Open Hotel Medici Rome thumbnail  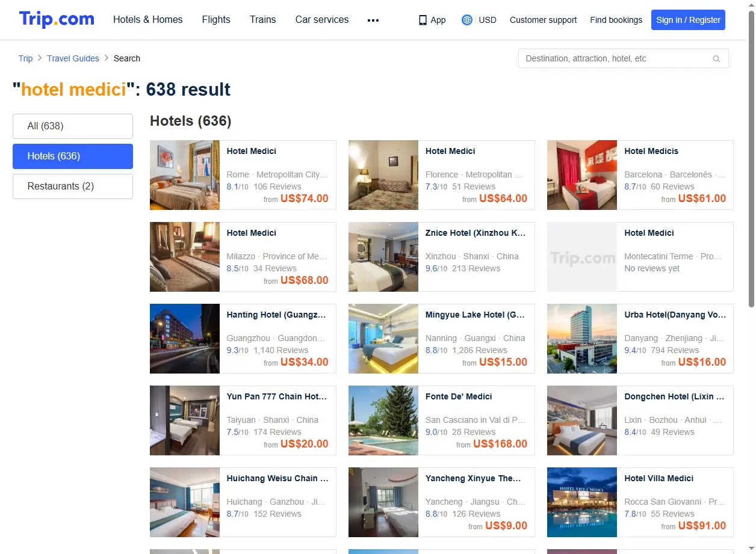pyautogui.click(x=185, y=175)
